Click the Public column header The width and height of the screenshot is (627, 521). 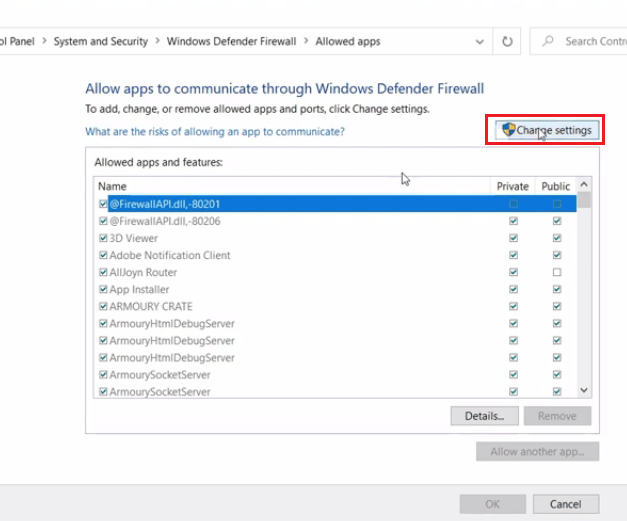point(555,186)
